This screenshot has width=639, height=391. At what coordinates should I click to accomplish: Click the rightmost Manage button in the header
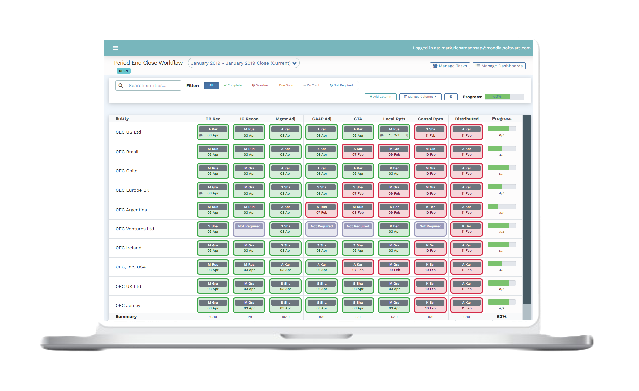pos(499,66)
